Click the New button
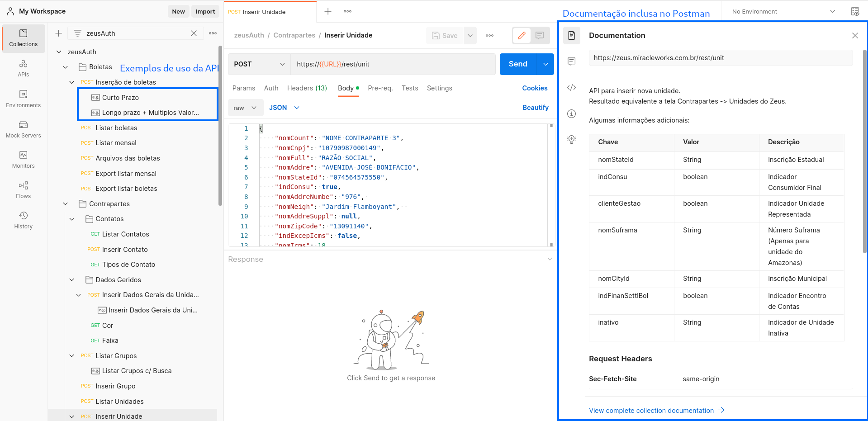The height and width of the screenshot is (421, 868). pyautogui.click(x=179, y=12)
